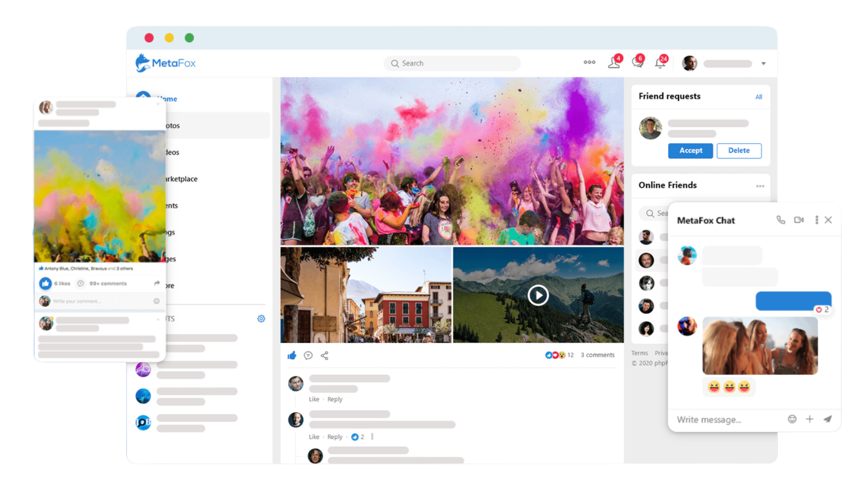
Task: View all friend requests via the All link
Action: click(x=759, y=96)
